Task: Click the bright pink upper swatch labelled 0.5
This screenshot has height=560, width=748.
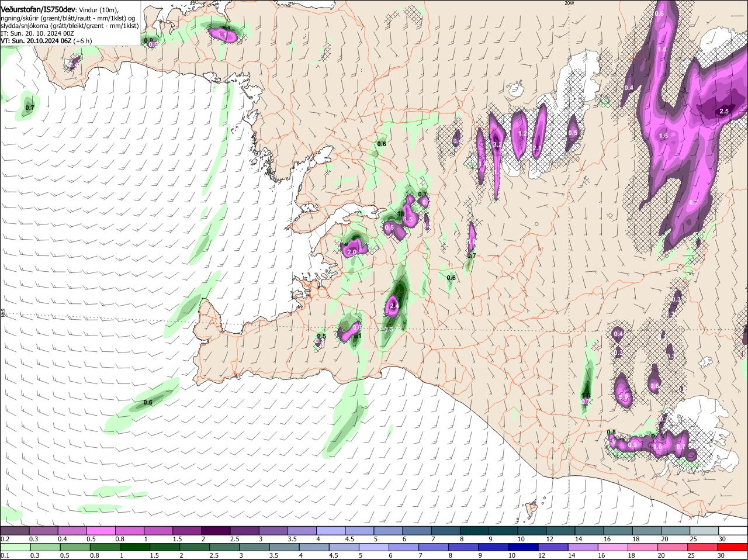Action: (x=101, y=531)
